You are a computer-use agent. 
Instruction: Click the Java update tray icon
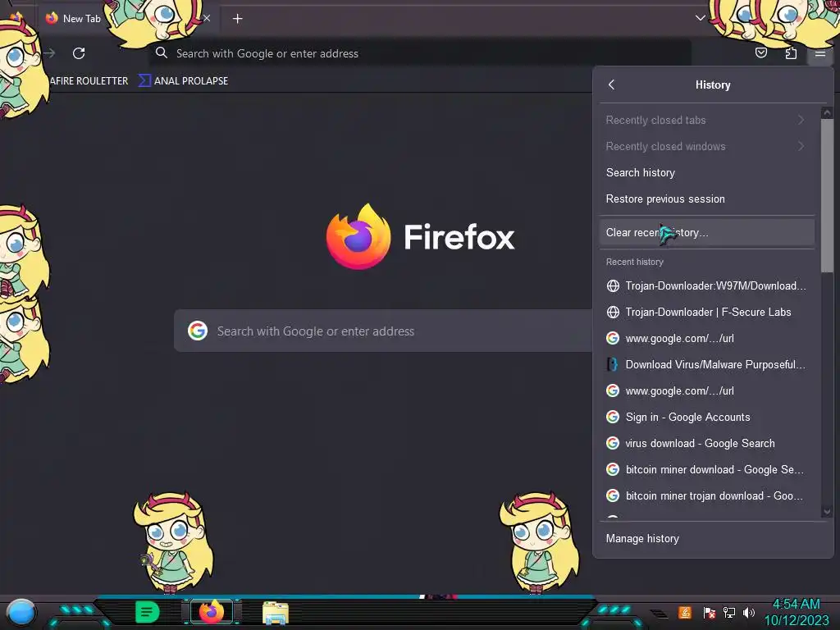pos(684,612)
